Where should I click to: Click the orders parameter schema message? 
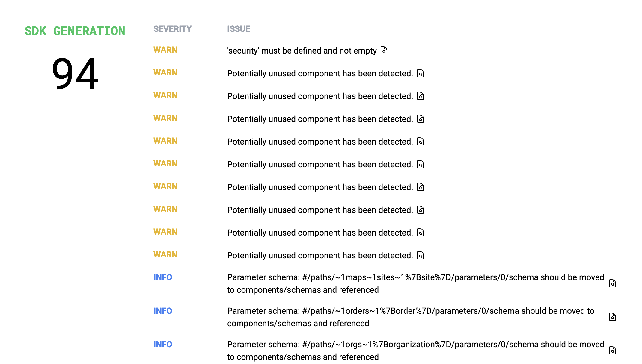point(411,317)
